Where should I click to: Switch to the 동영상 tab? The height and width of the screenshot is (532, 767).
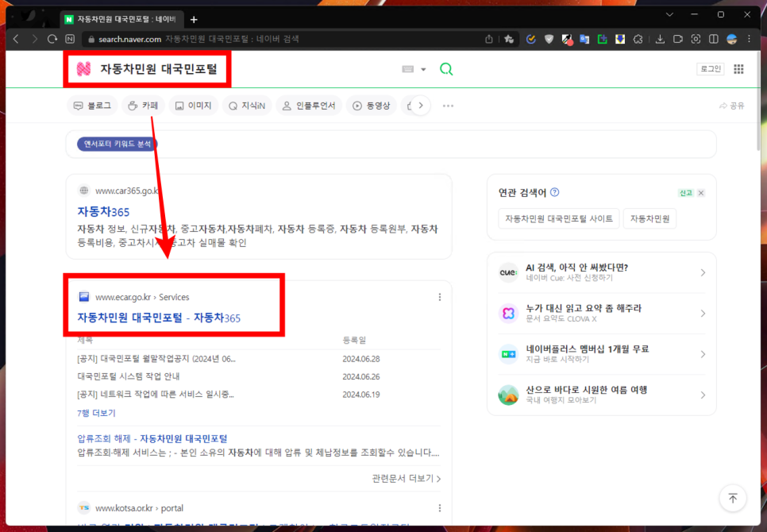(372, 106)
